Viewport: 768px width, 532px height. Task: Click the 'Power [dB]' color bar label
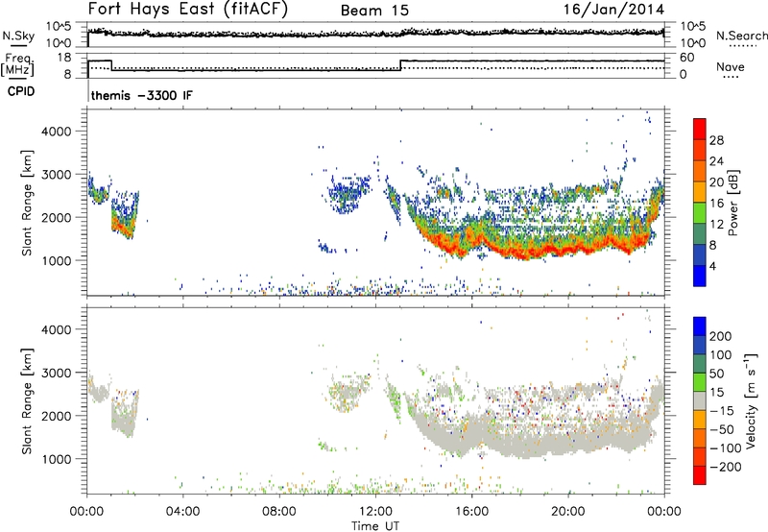point(732,203)
